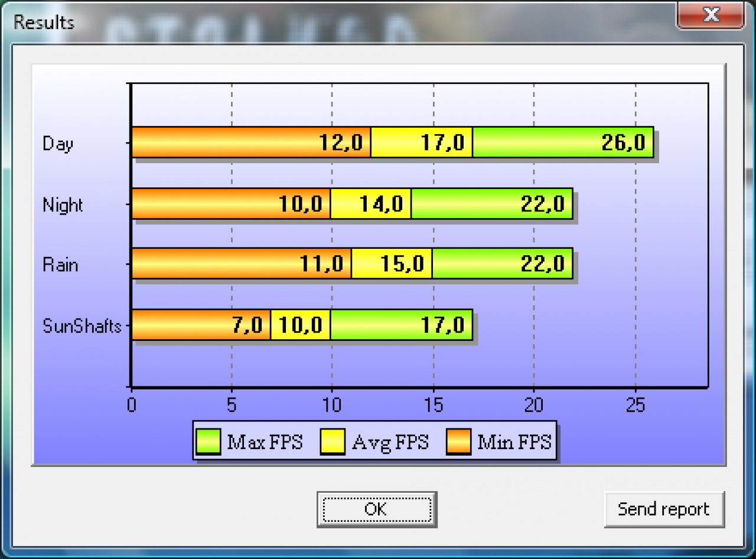Screen dimensions: 756x559
Task: Click the Day row label
Action: [x=58, y=144]
